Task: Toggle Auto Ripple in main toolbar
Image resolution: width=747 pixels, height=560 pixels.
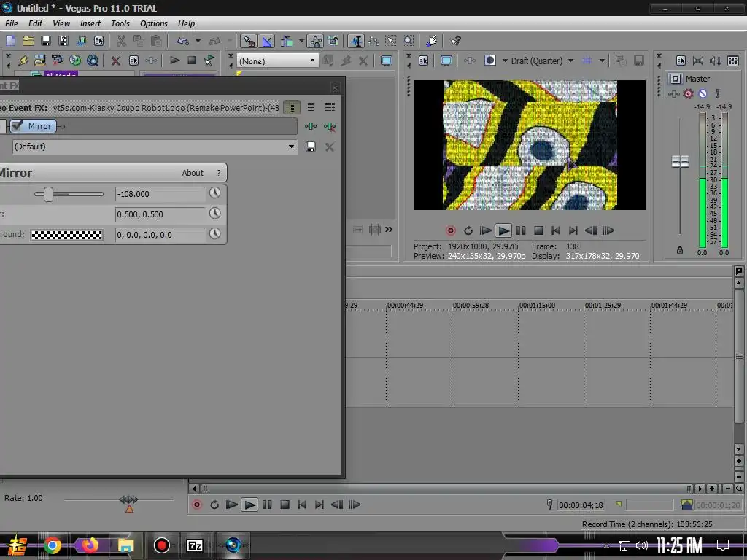Action: click(x=286, y=41)
